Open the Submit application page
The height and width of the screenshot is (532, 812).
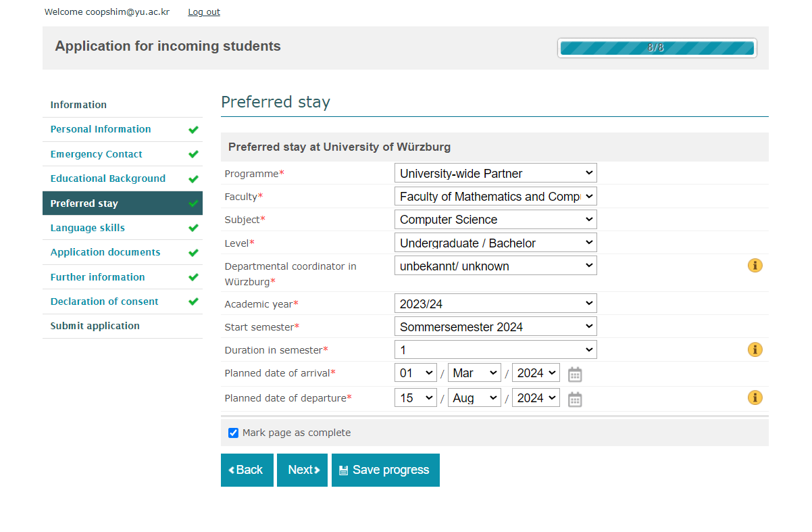coord(95,326)
